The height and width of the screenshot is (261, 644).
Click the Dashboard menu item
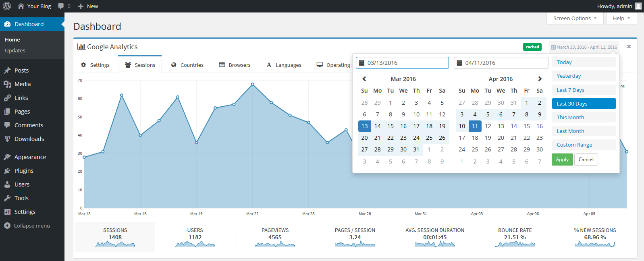point(32,24)
